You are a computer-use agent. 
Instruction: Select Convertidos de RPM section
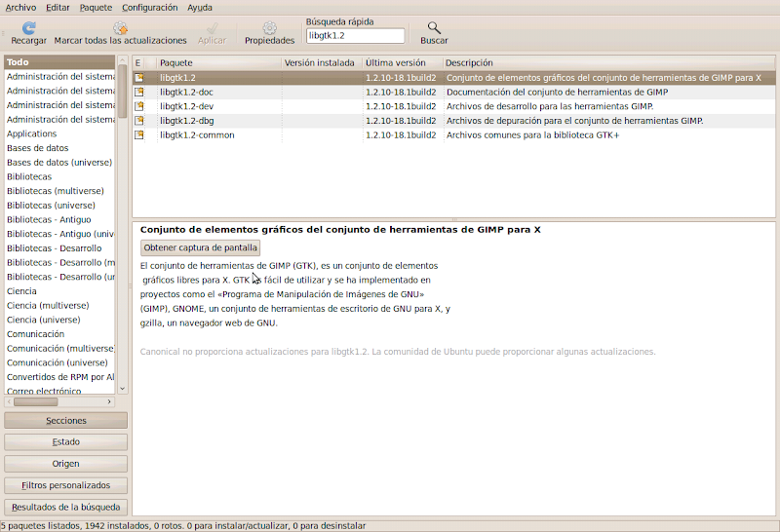[x=60, y=377]
